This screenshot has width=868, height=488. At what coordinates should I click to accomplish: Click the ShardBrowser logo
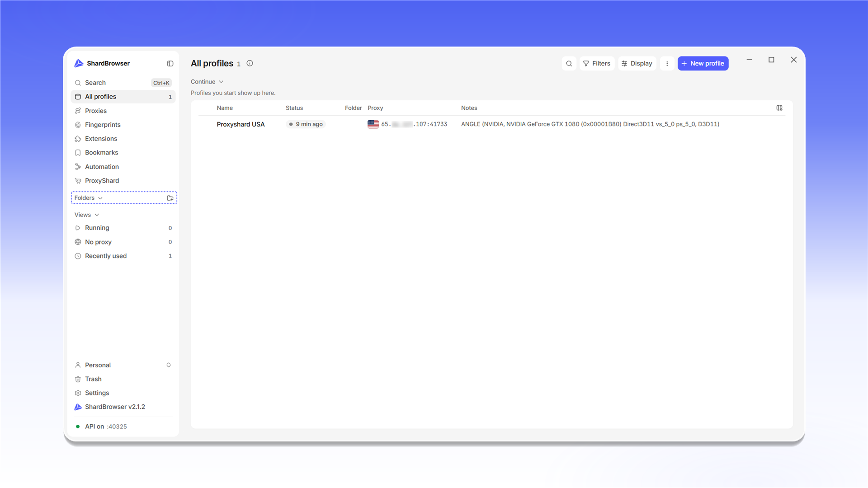(x=79, y=63)
